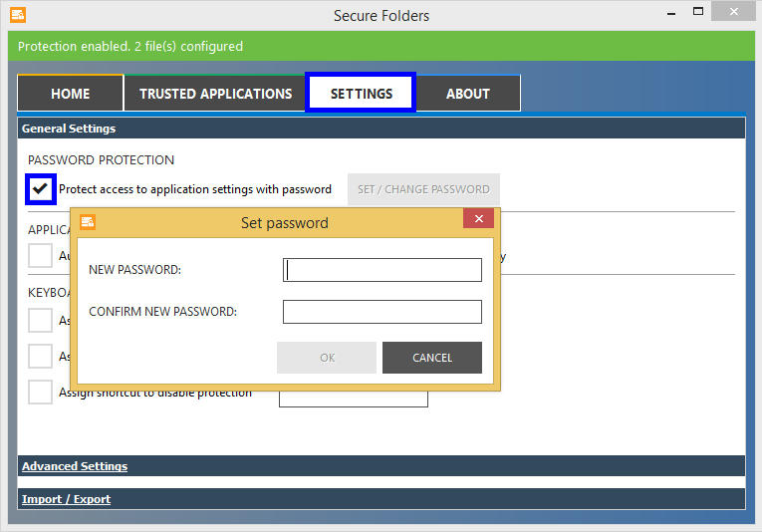Click the PASSWORD PROTECTION heading text
Image resolution: width=762 pixels, height=532 pixels.
[101, 159]
